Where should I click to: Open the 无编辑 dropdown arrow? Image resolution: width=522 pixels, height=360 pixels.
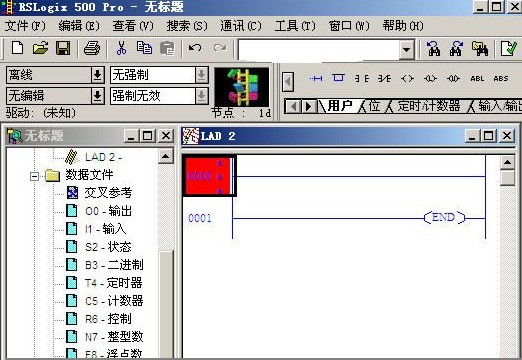pyautogui.click(x=98, y=96)
